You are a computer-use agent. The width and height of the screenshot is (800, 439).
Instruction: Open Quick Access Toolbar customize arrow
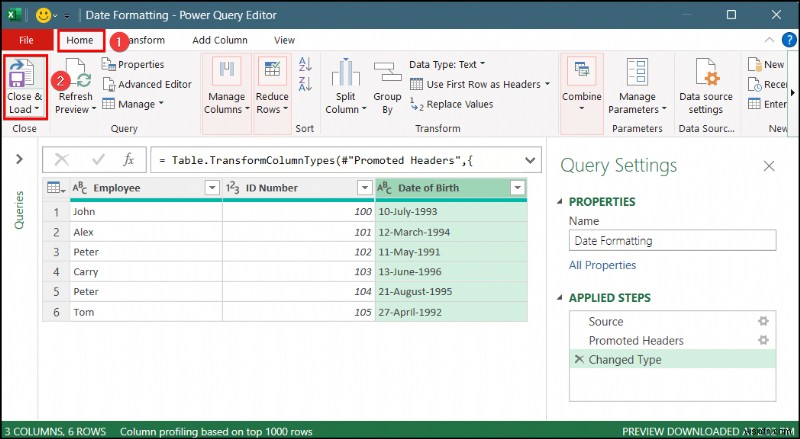[x=66, y=16]
